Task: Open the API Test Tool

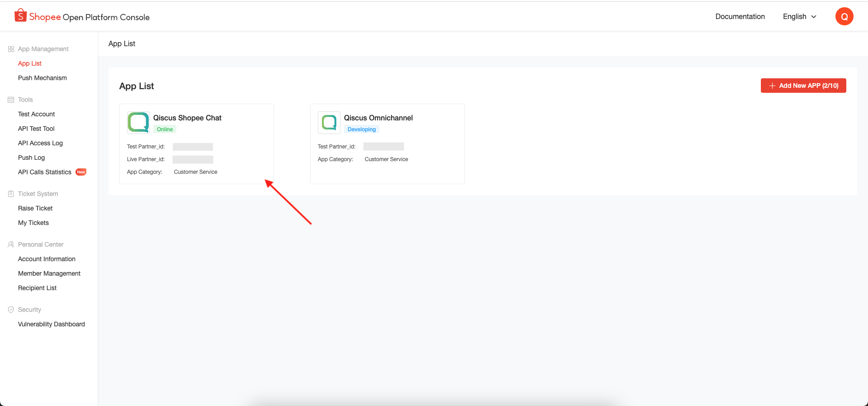Action: [x=36, y=129]
